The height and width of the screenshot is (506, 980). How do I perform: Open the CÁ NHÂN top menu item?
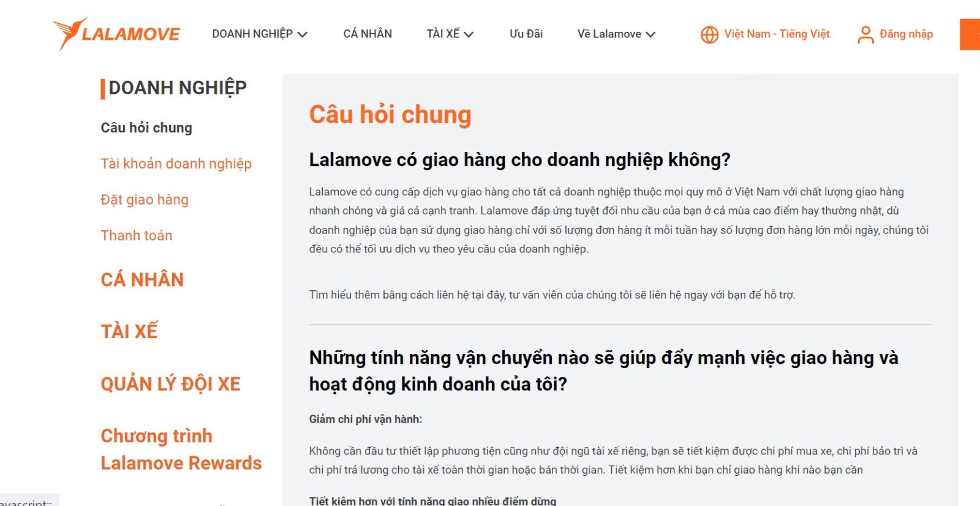367,34
